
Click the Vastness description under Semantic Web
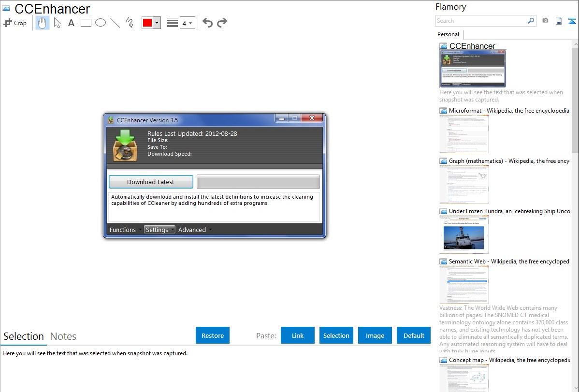[x=504, y=330]
